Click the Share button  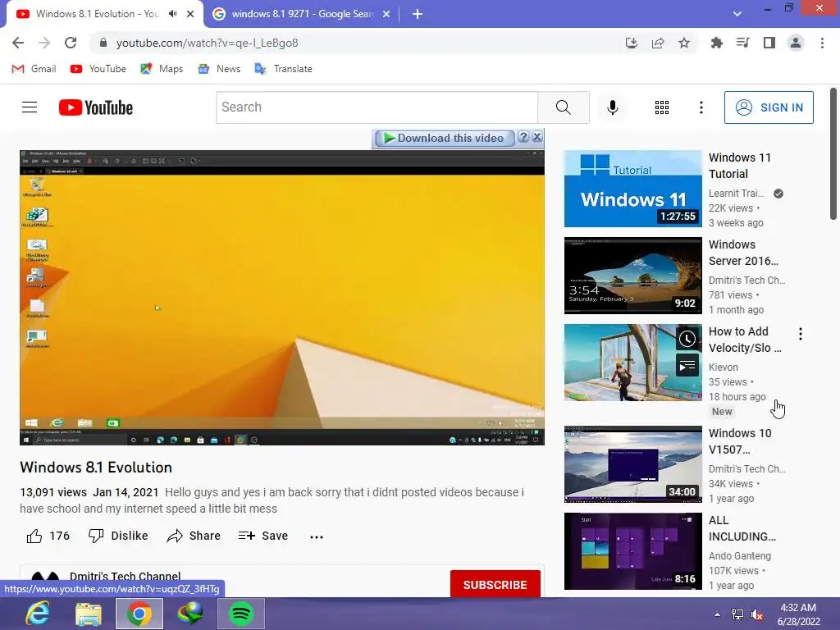pyautogui.click(x=194, y=536)
